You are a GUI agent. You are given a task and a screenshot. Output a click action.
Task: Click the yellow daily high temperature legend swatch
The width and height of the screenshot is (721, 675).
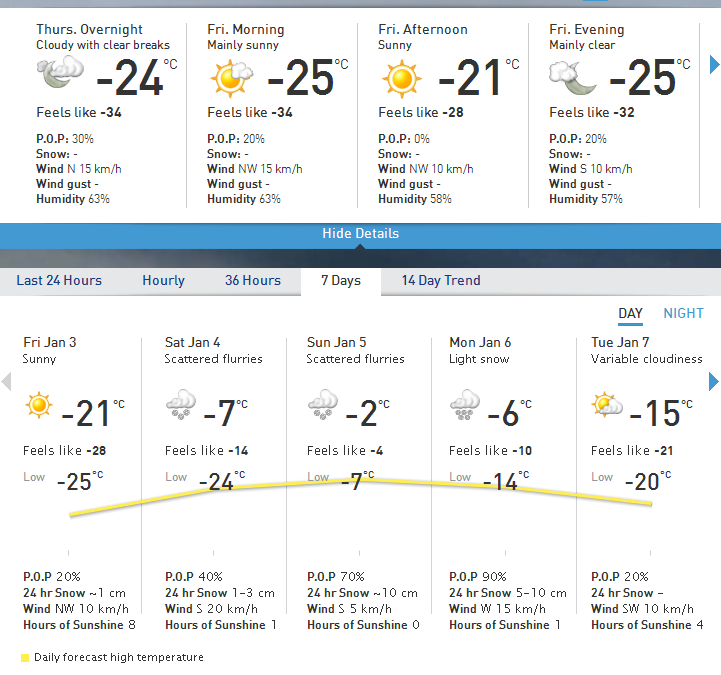pyautogui.click(x=24, y=657)
